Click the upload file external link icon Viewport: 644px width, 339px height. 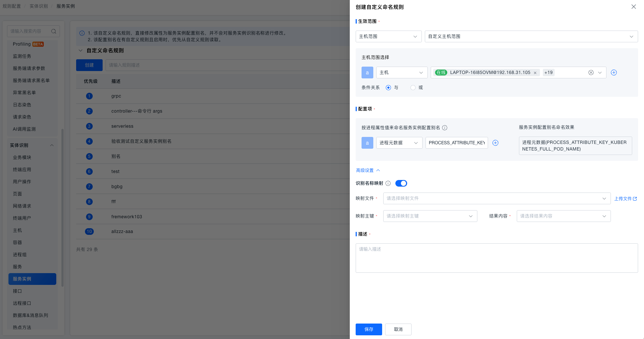point(635,199)
